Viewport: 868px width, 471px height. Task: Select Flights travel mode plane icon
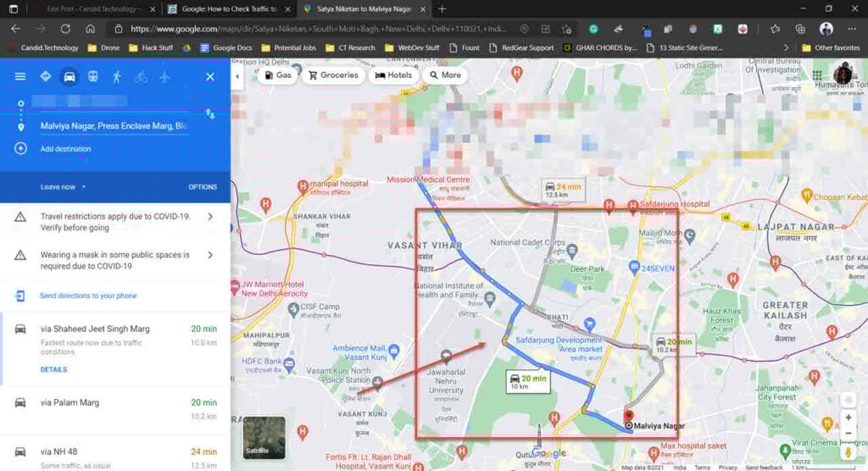164,76
